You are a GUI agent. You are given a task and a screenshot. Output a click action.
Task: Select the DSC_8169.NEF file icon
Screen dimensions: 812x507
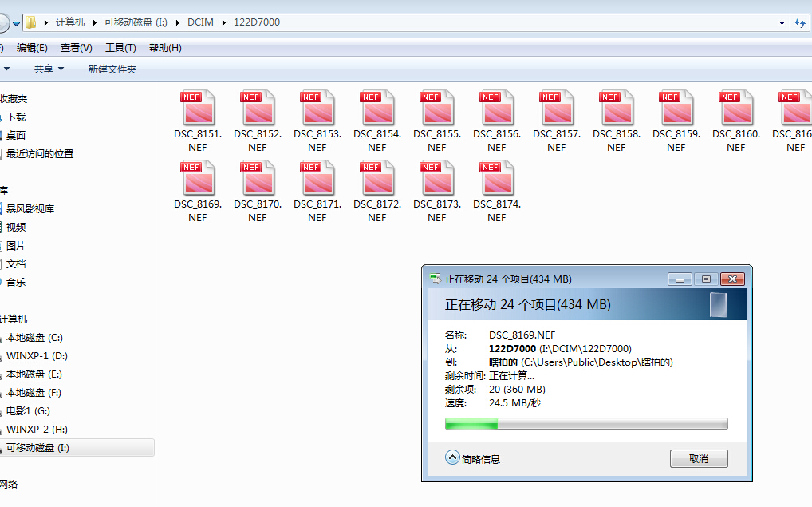tap(198, 177)
